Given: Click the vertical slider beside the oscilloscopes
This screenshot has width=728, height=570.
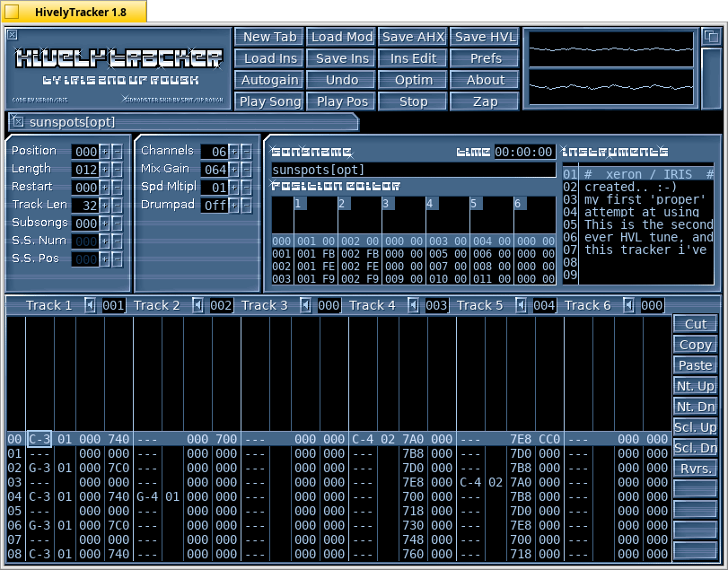Looking at the screenshot, I should click(x=711, y=78).
